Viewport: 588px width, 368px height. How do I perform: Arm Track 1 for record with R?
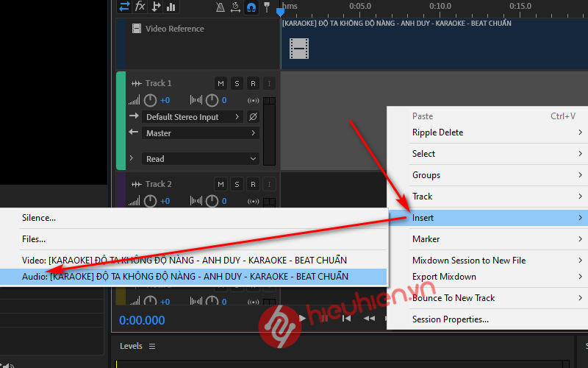[253, 83]
